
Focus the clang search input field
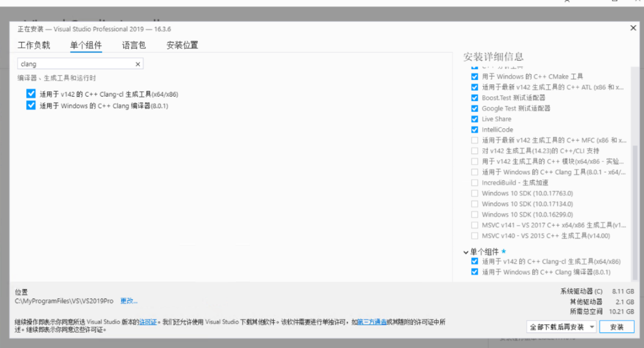77,64
